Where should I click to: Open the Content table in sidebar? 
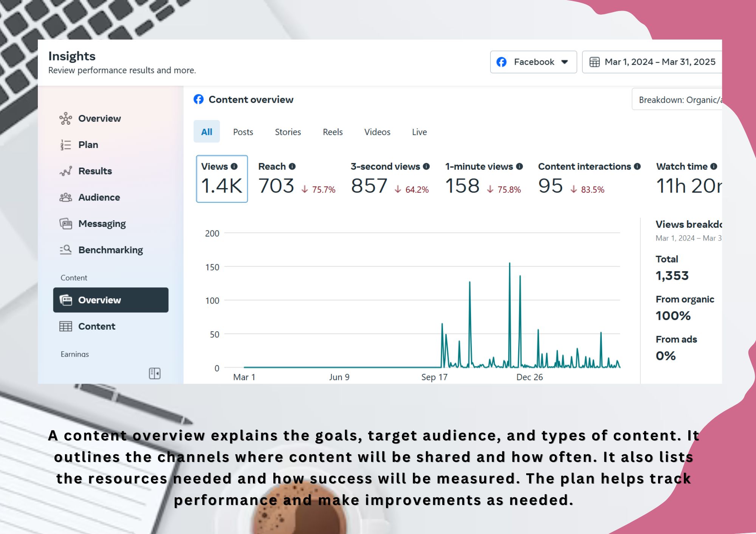pos(97,327)
